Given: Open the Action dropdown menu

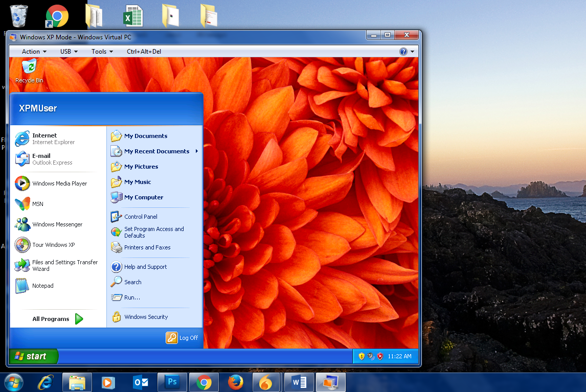Looking at the screenshot, I should tap(34, 52).
